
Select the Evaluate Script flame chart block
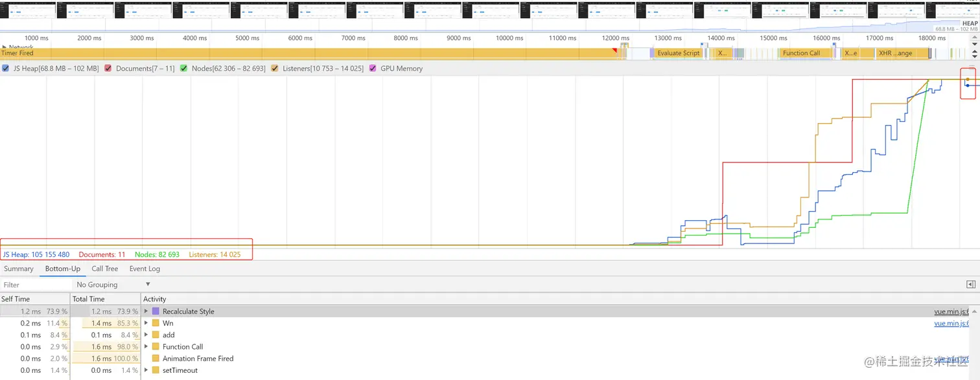[678, 53]
